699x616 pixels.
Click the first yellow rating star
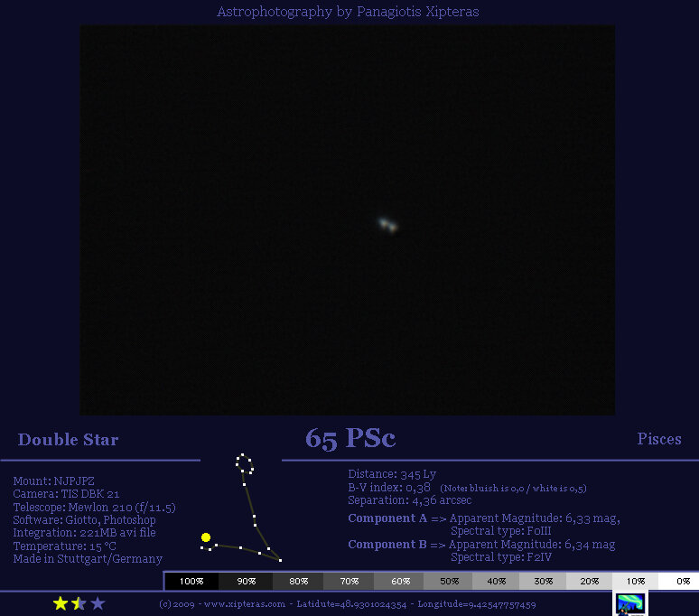[x=61, y=603]
